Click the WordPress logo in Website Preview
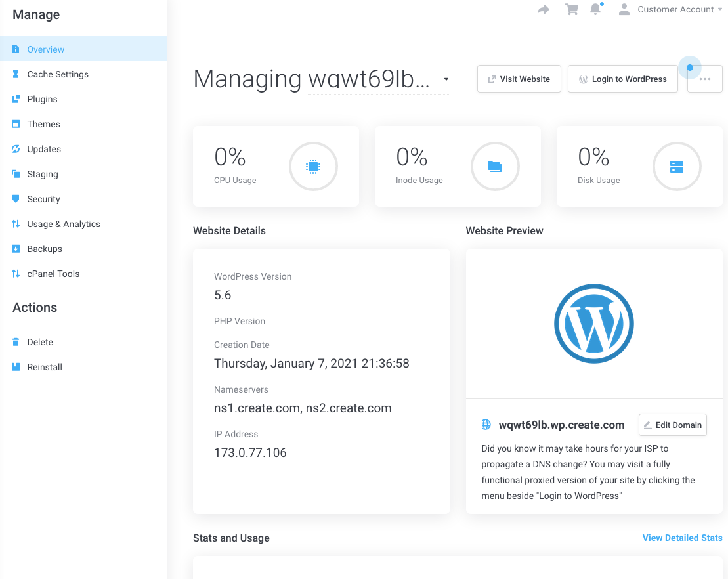Screen dimensions: 728x579 (594, 324)
